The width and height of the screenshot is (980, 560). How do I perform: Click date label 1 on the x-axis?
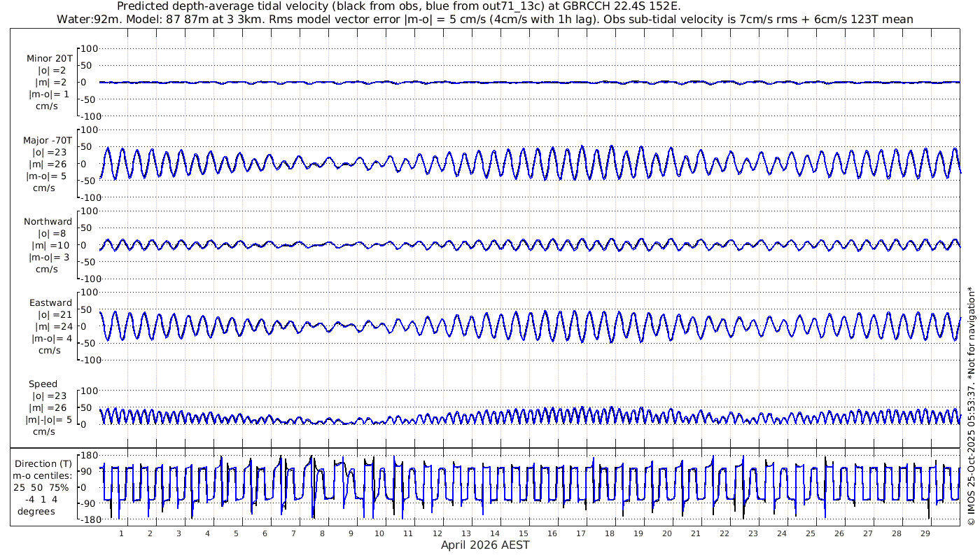pyautogui.click(x=122, y=533)
